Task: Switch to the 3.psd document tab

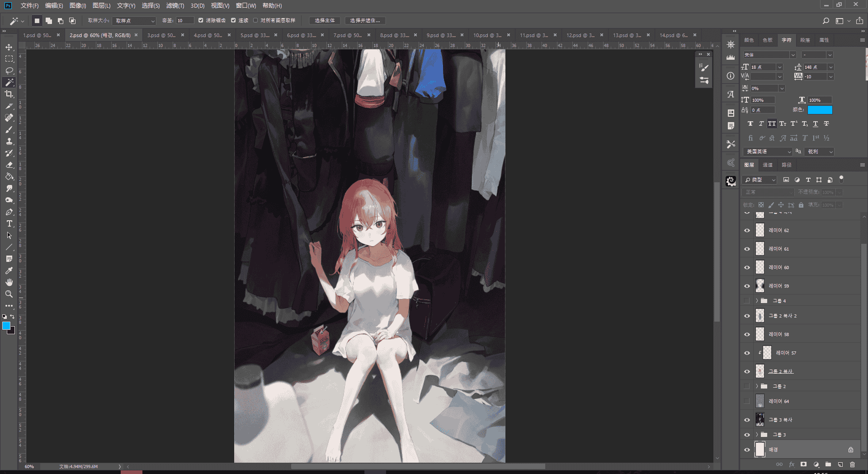Action: [161, 35]
